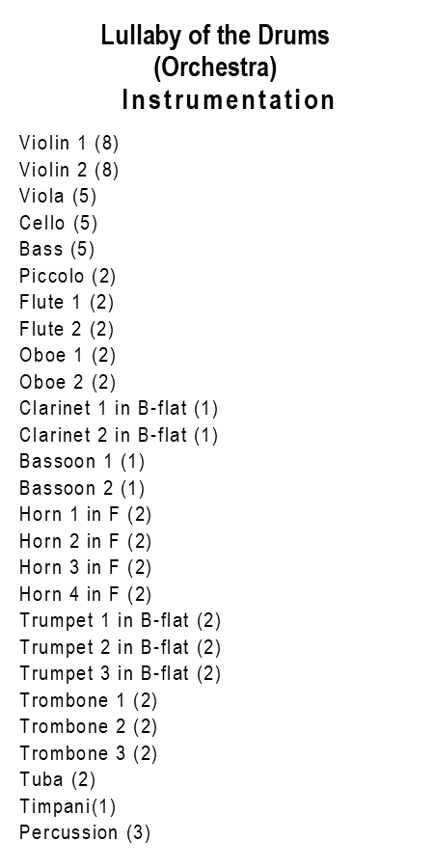
Task: Select the Violin 2 (8) line
Action: pyautogui.click(x=69, y=170)
